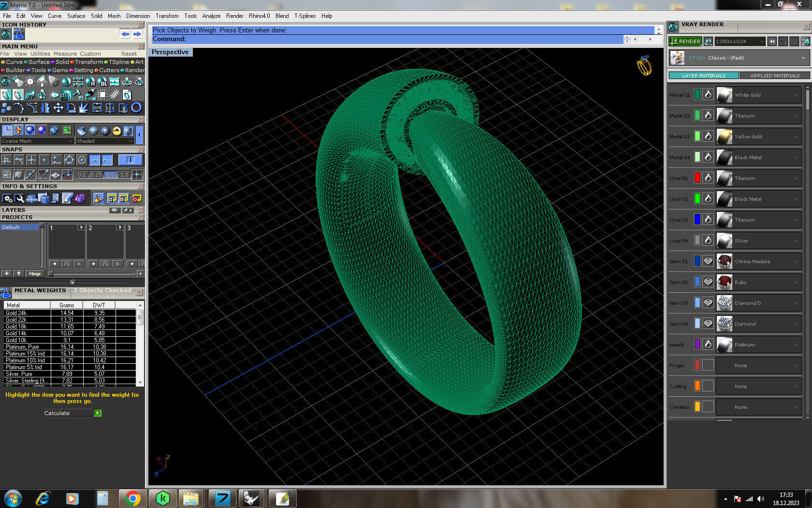Screen dimensions: 812x508
Task: Click the Mngr button in Projects
Action: pos(35,274)
